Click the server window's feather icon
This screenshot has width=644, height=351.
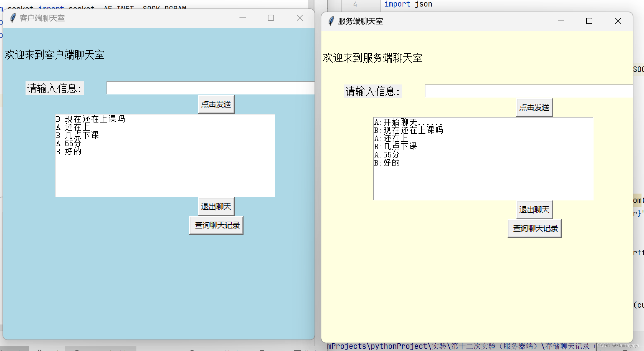331,21
